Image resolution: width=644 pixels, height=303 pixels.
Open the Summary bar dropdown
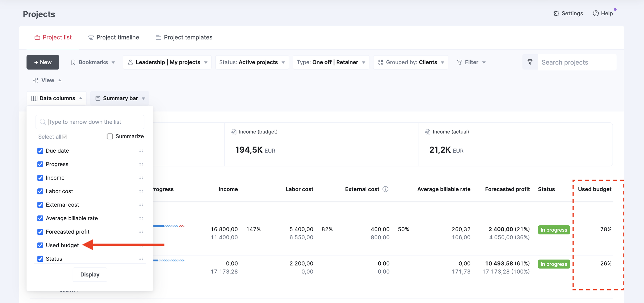[x=120, y=98]
